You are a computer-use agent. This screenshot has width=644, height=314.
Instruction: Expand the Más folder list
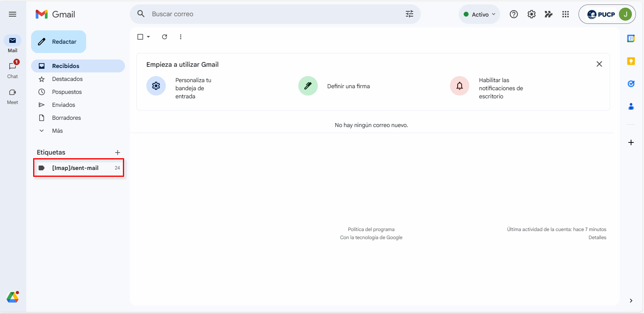coord(57,131)
